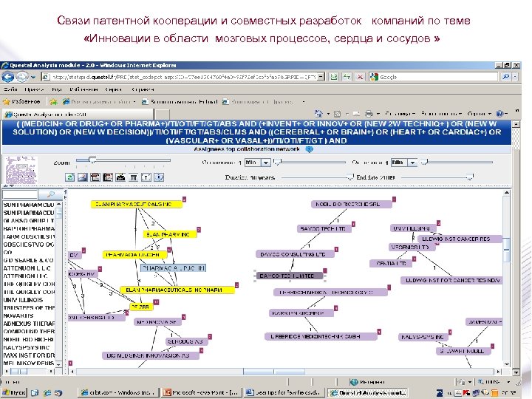
Task: Select the Questel Analysis module browser tab
Action: coord(78,115)
